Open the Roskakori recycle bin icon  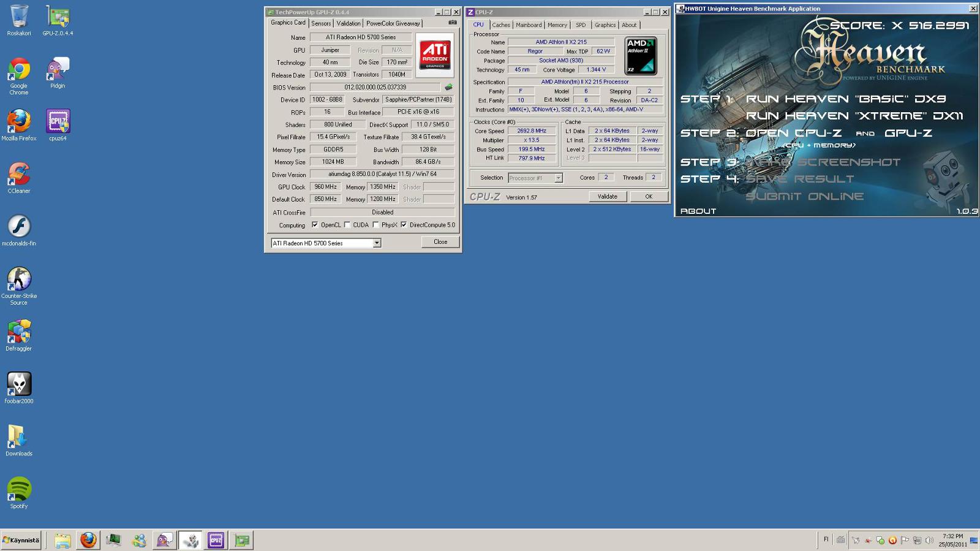coord(19,20)
